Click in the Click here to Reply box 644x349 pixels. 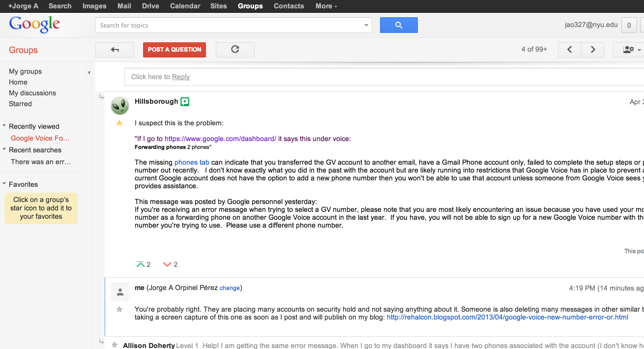pyautogui.click(x=384, y=77)
